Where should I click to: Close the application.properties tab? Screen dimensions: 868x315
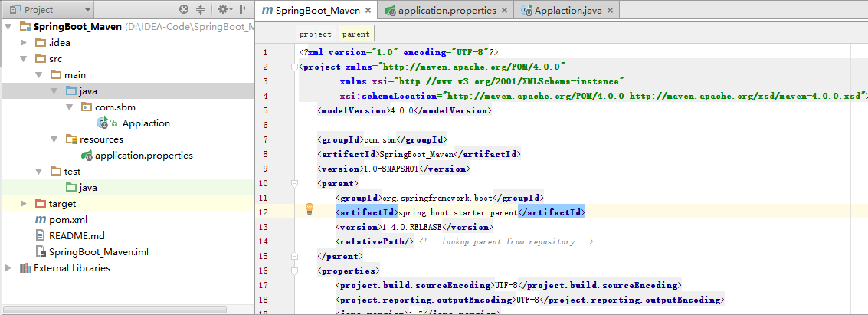tap(504, 11)
